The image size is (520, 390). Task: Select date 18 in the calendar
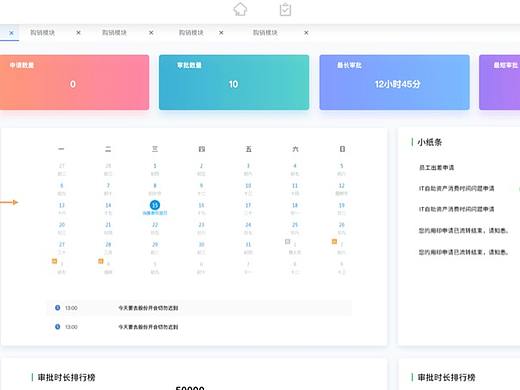tap(295, 205)
